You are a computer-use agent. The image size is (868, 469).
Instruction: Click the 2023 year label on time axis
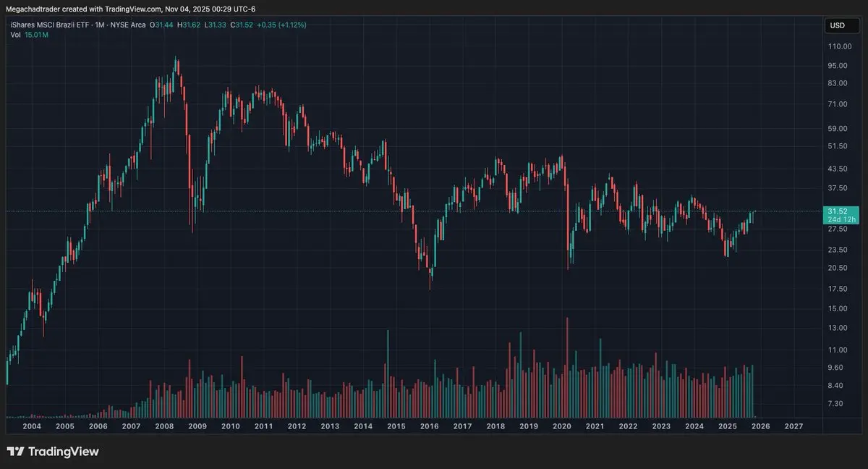coord(661,427)
